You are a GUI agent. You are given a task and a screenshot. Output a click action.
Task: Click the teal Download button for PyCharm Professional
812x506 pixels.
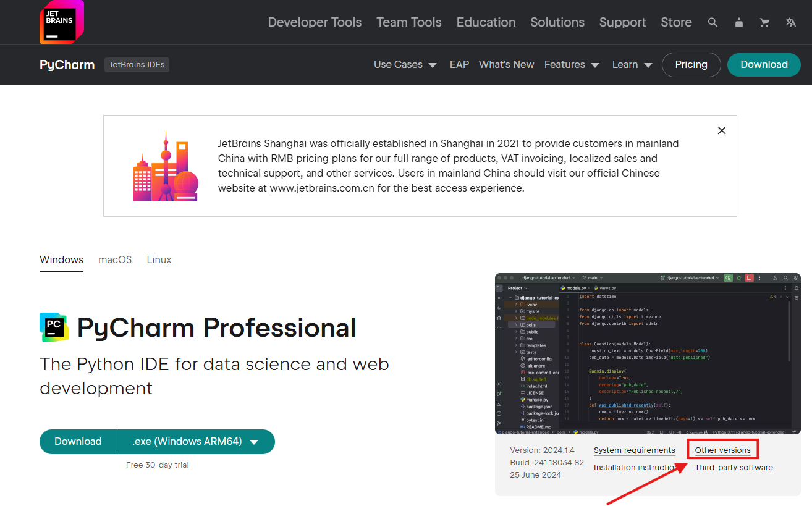click(x=78, y=442)
